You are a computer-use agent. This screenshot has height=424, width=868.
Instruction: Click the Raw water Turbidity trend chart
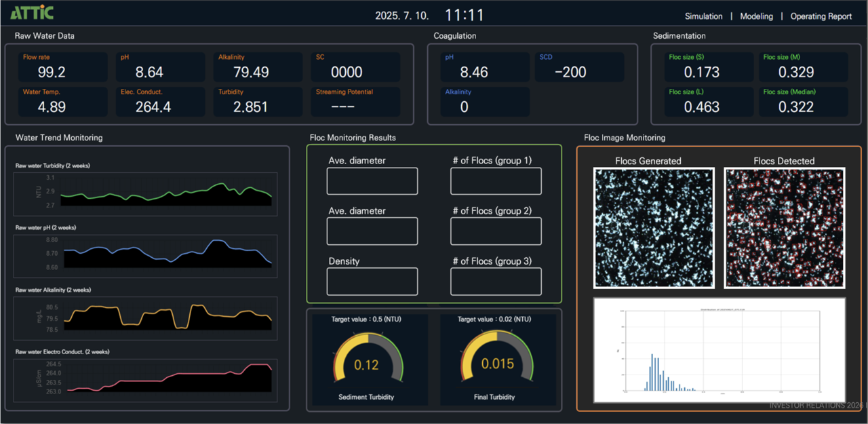(x=145, y=193)
